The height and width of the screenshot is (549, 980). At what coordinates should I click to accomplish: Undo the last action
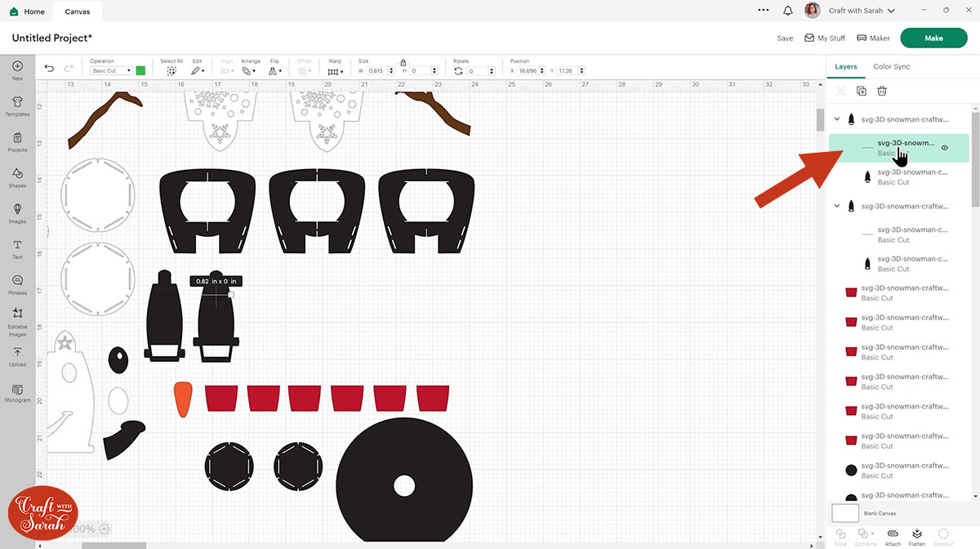(49, 68)
